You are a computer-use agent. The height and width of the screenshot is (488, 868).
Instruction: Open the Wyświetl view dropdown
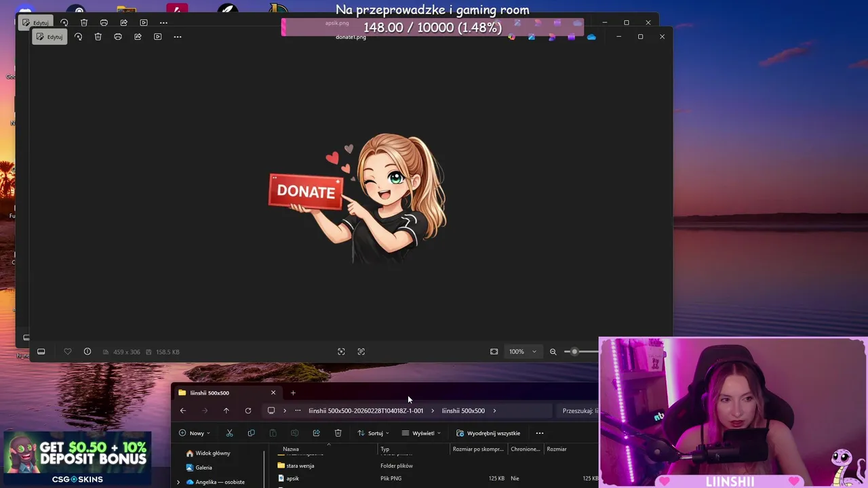tap(421, 433)
